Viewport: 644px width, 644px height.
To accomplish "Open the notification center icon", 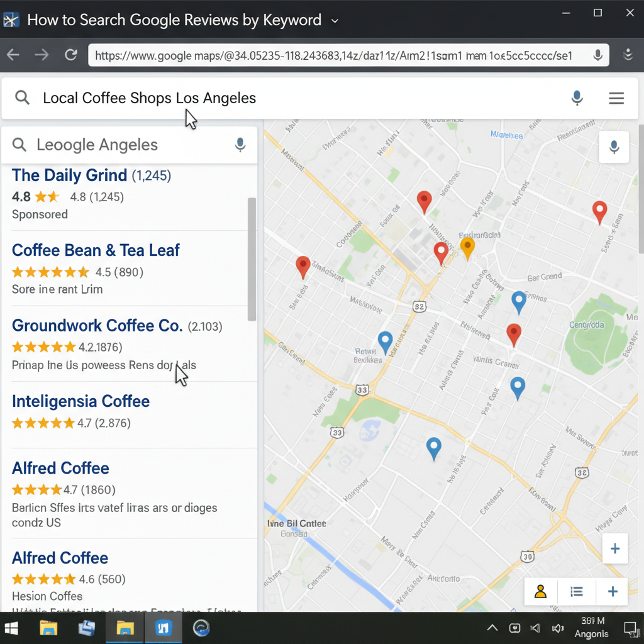I will tap(631, 628).
